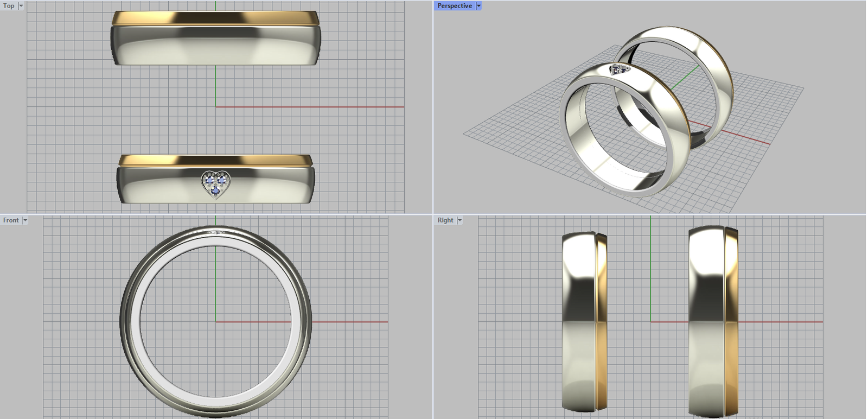The image size is (868, 419).
Task: Open the Perspective viewport menu arrow
Action: [x=478, y=6]
